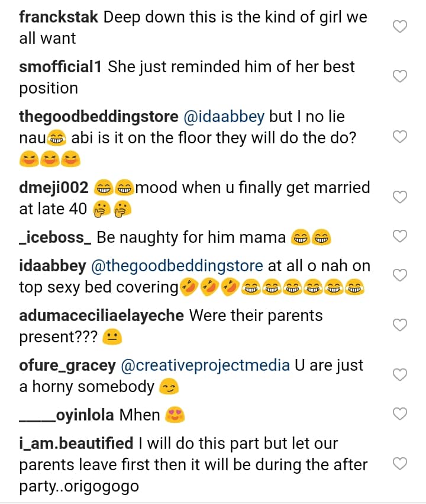This screenshot has width=426, height=504.
Task: Like smofficial1's comment with the heart
Action: point(401,76)
